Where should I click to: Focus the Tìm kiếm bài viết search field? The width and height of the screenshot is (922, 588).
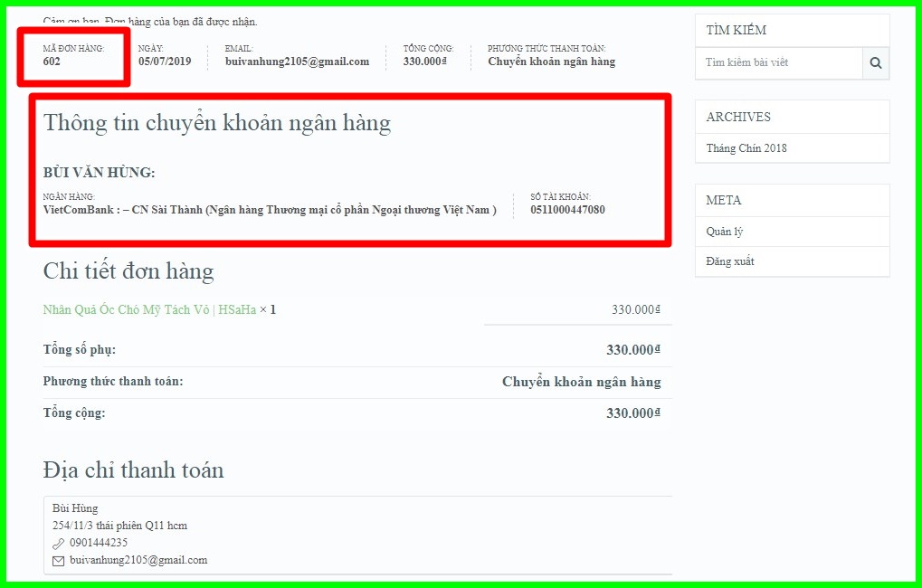pyautogui.click(x=779, y=63)
